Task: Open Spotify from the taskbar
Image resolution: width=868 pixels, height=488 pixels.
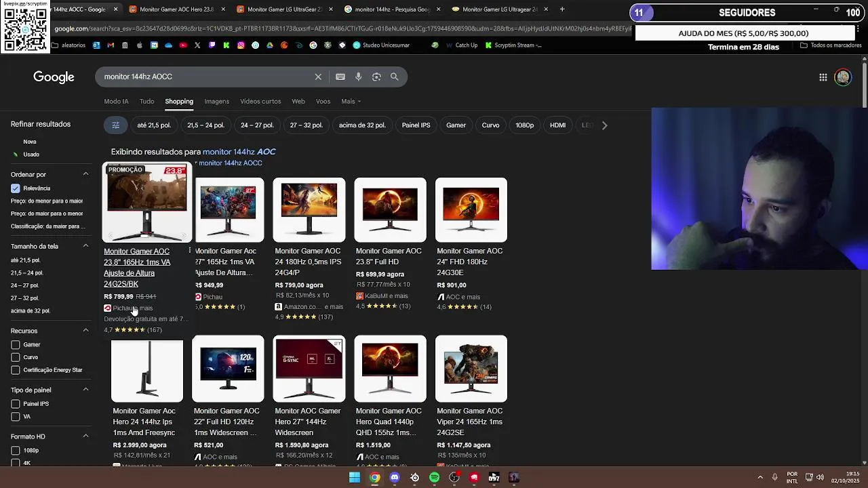Action: pyautogui.click(x=435, y=478)
